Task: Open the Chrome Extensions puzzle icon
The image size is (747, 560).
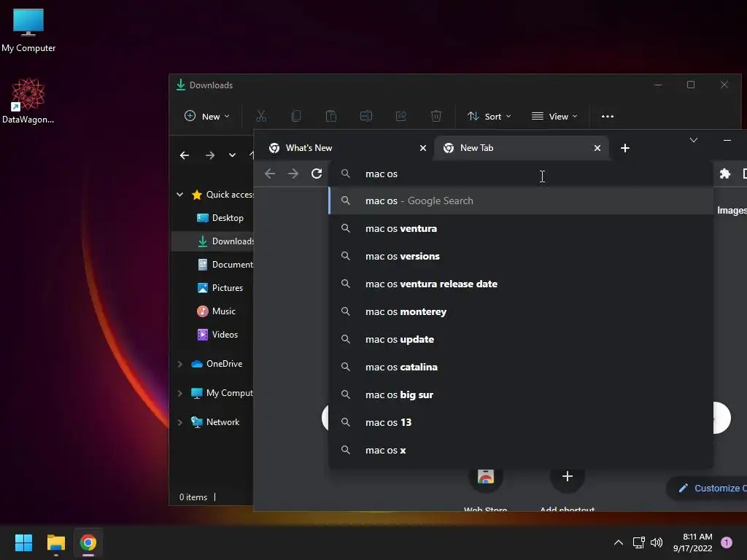Action: 725,174
